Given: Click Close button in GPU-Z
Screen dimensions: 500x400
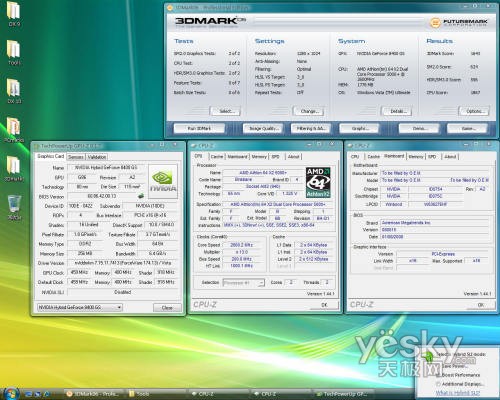Looking at the screenshot, I should pyautogui.click(x=167, y=307).
